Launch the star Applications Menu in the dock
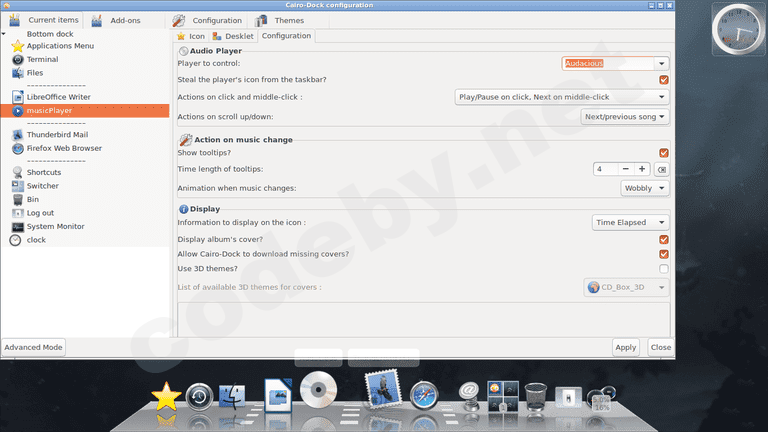 click(x=166, y=396)
